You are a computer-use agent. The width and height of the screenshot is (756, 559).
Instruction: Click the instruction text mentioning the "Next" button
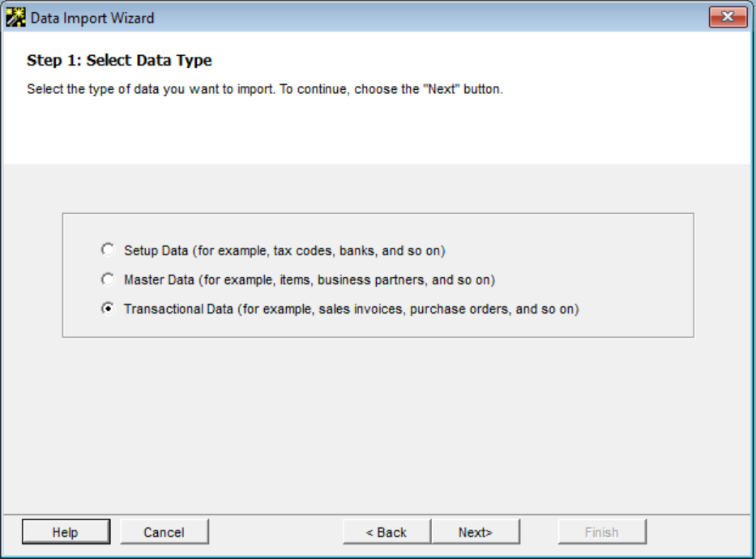[x=265, y=89]
